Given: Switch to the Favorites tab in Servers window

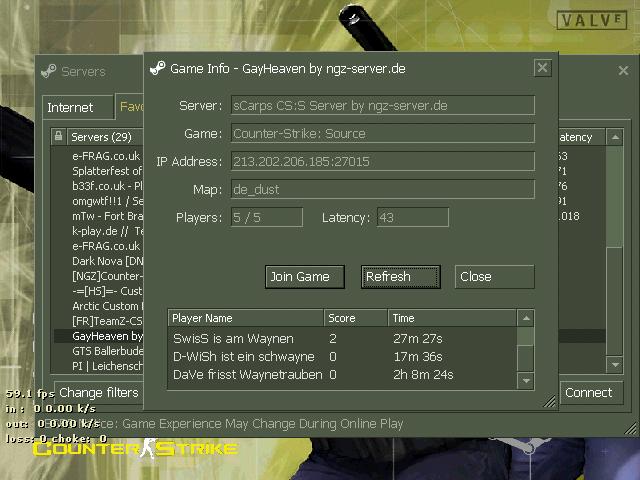Looking at the screenshot, I should point(131,107).
